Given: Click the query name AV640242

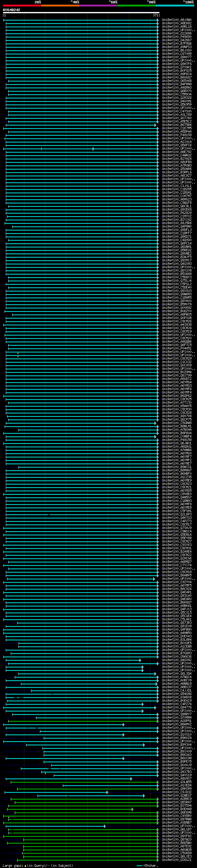Looking at the screenshot, I should coord(11,10).
